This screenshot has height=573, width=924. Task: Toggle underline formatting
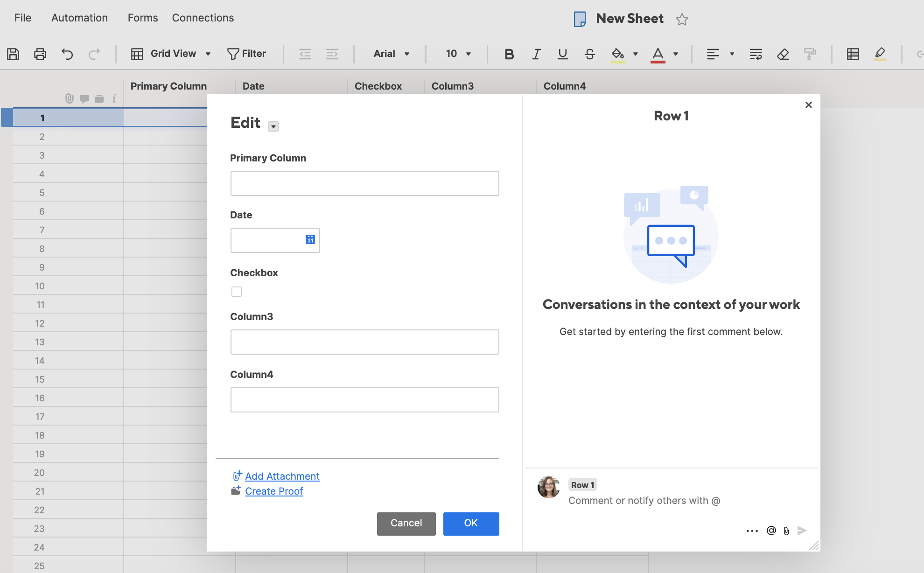[563, 54]
